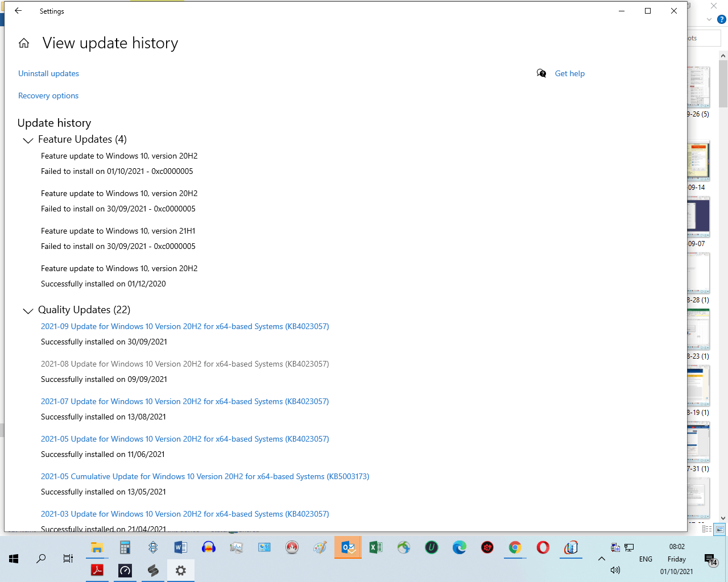Select the 09-07 thumbnail in background window
Viewport: 728px width, 582px height.
(698, 217)
